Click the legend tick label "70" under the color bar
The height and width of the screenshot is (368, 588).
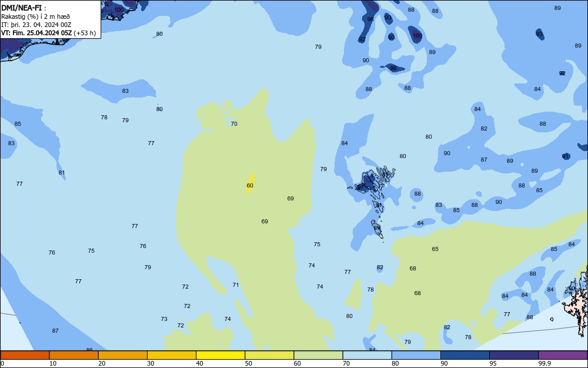pos(346,363)
